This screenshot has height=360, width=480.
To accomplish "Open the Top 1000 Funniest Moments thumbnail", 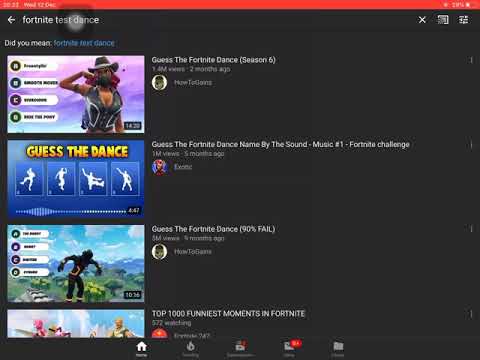I will 76,324.
